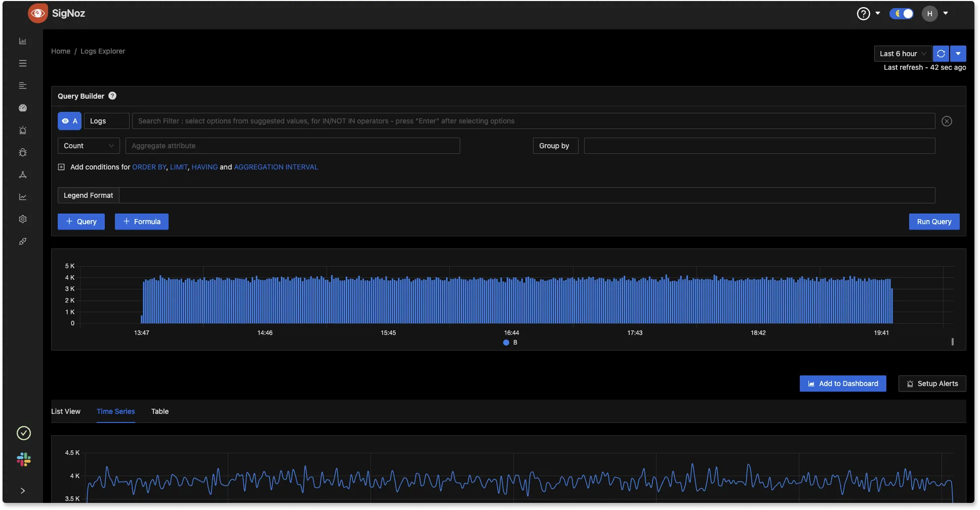Open the help question-mark icon in the header
This screenshot has width=980, height=510.
(x=864, y=14)
